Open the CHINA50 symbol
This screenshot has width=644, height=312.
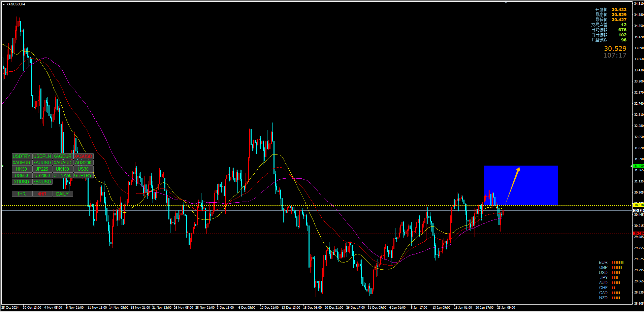63,175
